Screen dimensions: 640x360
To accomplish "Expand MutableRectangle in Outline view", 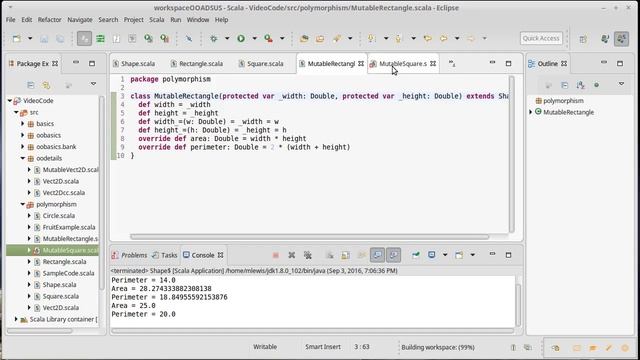I will (x=531, y=112).
